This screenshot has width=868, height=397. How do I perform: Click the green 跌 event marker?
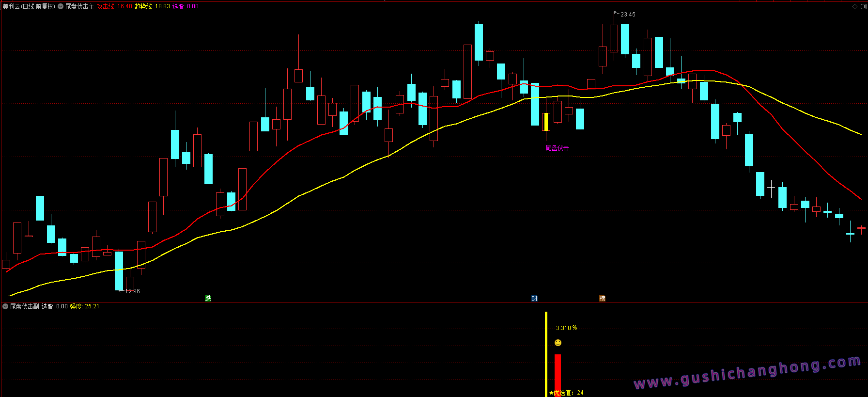pyautogui.click(x=208, y=298)
